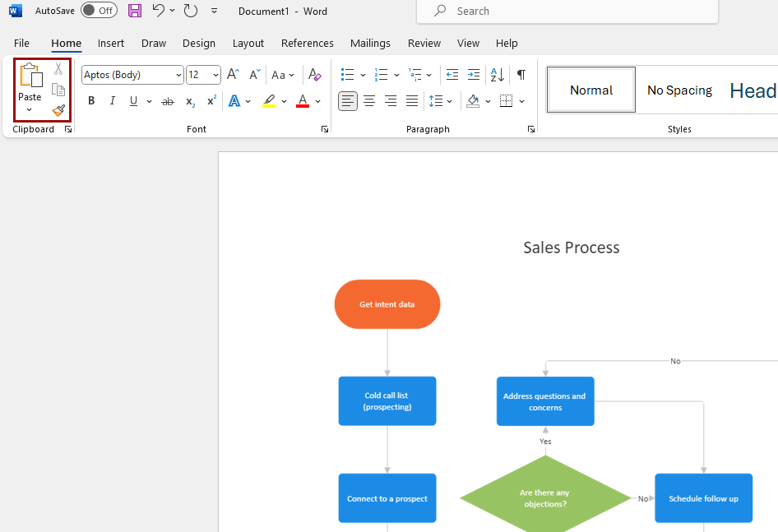Toggle the AutoSave switch
778x532 pixels.
click(x=99, y=11)
